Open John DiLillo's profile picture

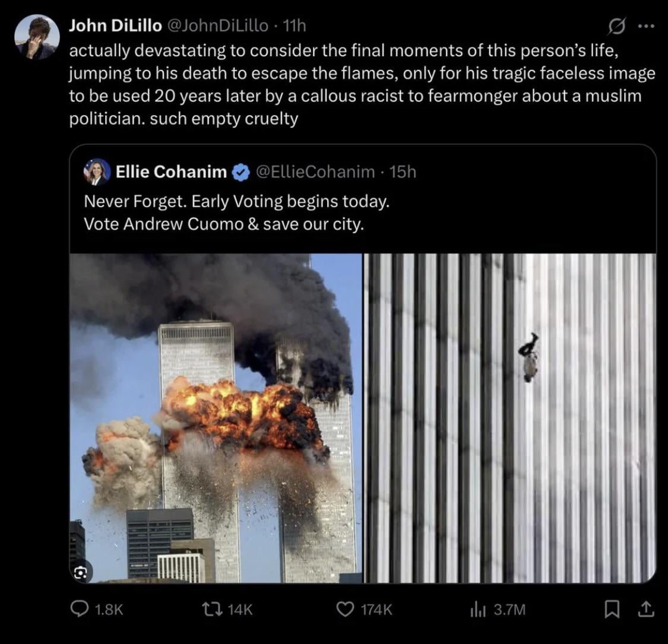point(37,37)
